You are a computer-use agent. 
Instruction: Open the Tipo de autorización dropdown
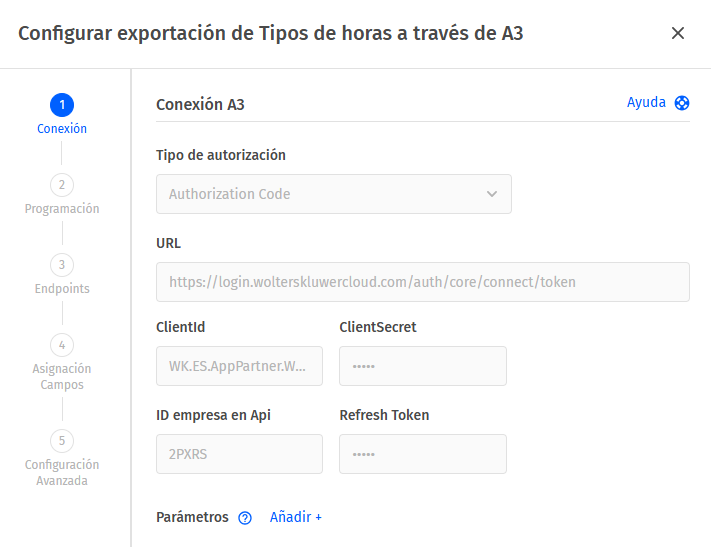(x=333, y=194)
